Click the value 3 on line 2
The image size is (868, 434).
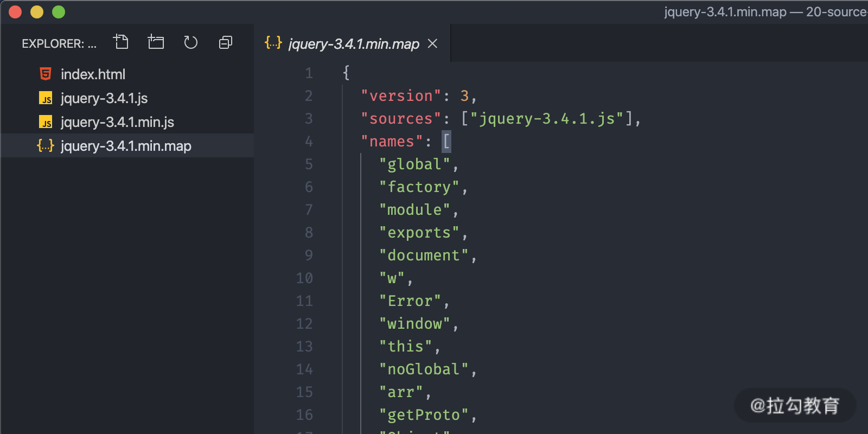[x=464, y=96]
